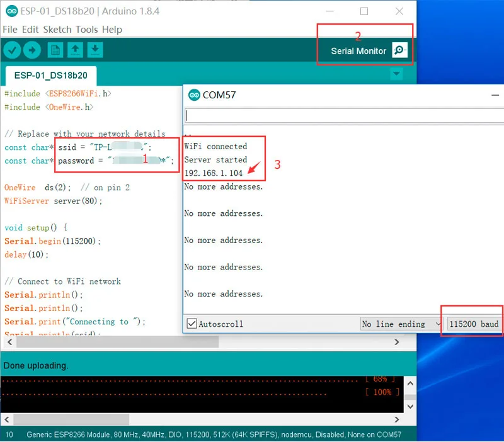Click the password assignment code line

[89, 161]
